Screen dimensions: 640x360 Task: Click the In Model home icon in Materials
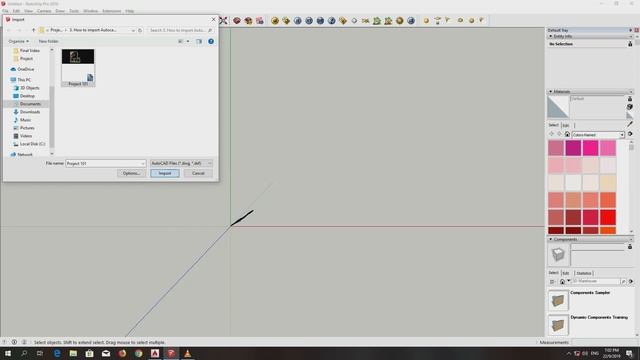pos(567,134)
